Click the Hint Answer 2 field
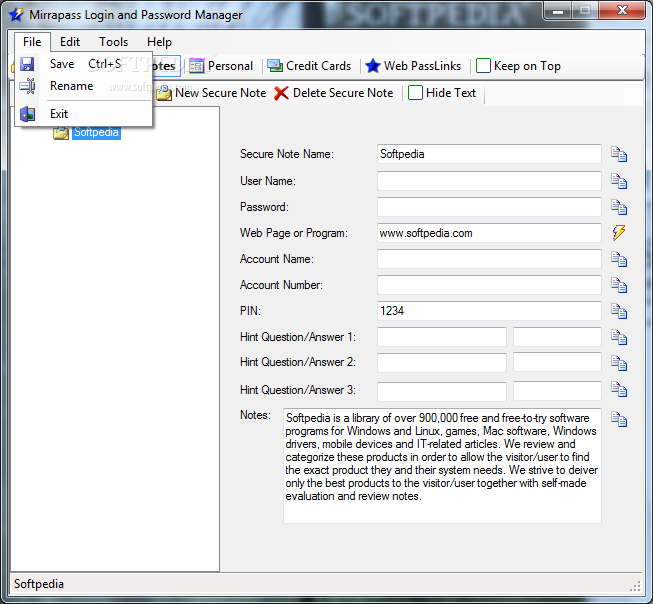This screenshot has height=604, width=653. [557, 362]
